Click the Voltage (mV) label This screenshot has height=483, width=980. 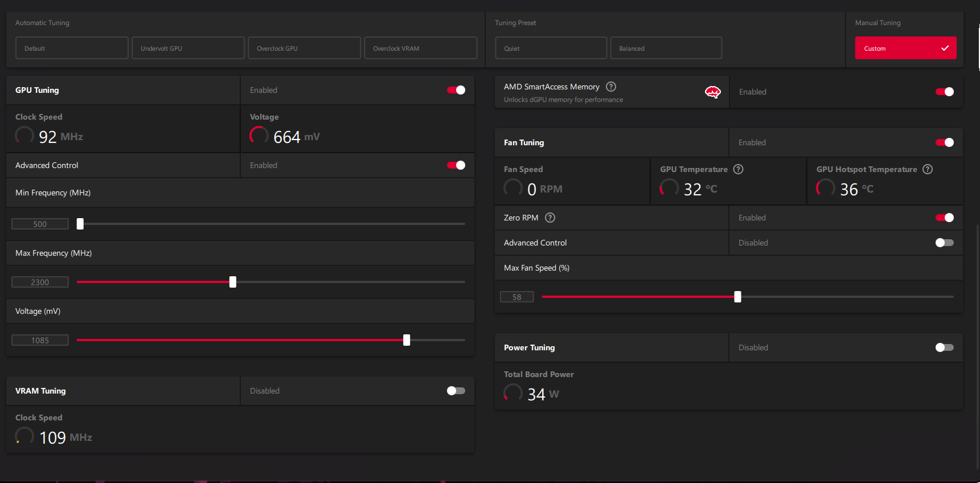38,311
